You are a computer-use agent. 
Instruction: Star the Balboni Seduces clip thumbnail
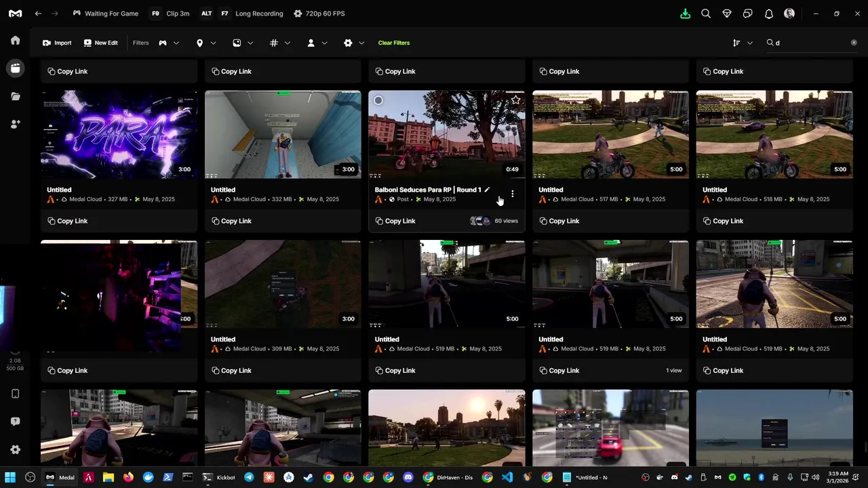(x=516, y=100)
